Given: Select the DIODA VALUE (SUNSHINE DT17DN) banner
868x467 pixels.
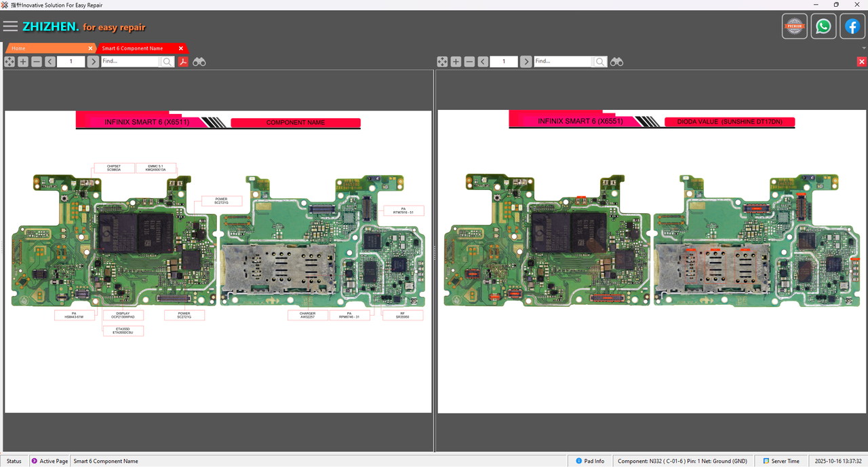Looking at the screenshot, I should (x=729, y=122).
